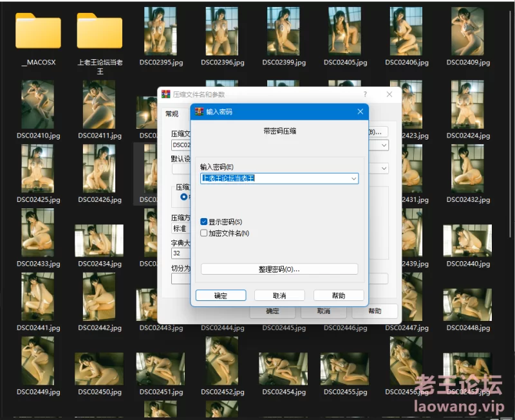Select the DSC02433.jpg thumbnail
Viewport: 515px width, 420px height.
[x=38, y=232]
